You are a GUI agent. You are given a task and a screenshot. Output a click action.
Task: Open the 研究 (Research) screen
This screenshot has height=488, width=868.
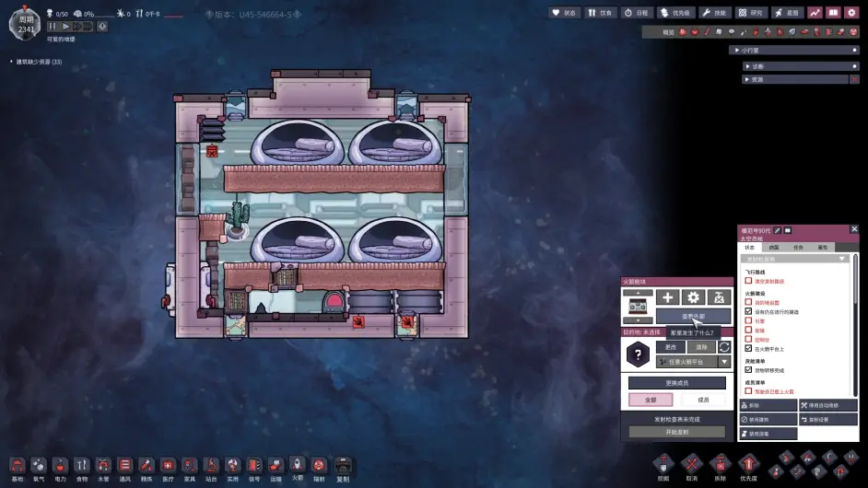(753, 13)
